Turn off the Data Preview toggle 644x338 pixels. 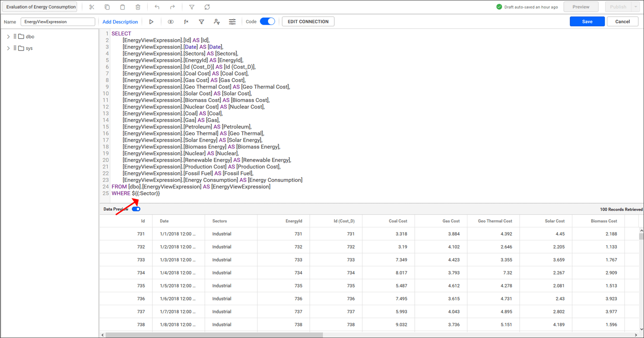pos(136,209)
